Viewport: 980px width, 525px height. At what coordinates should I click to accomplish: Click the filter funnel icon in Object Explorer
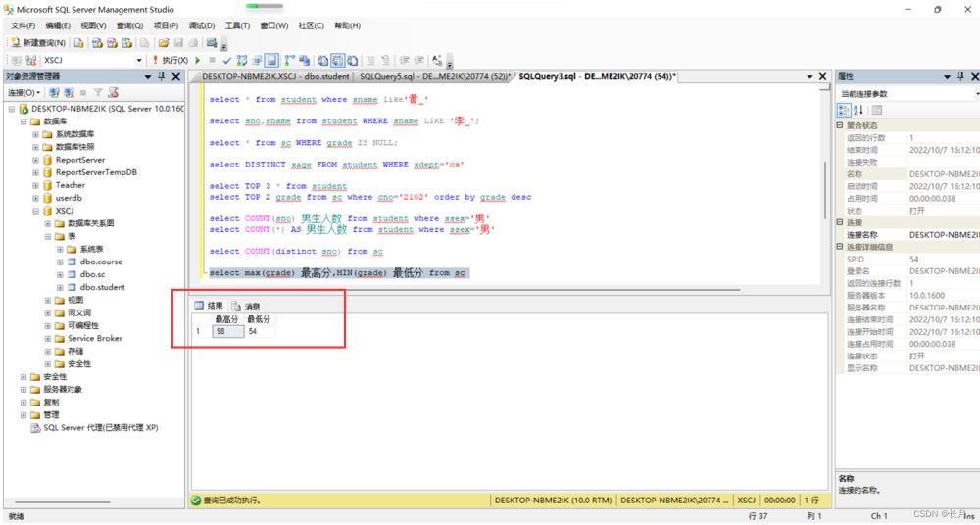tap(100, 92)
